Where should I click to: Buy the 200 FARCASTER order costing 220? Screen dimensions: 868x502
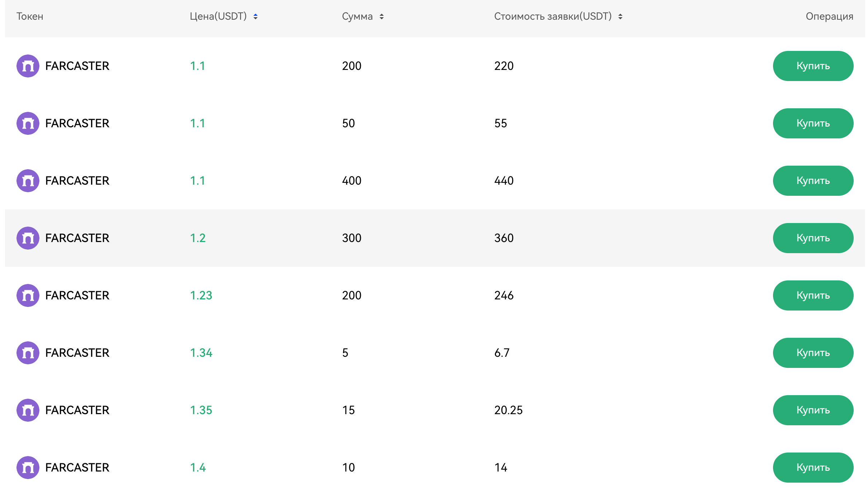coord(813,66)
